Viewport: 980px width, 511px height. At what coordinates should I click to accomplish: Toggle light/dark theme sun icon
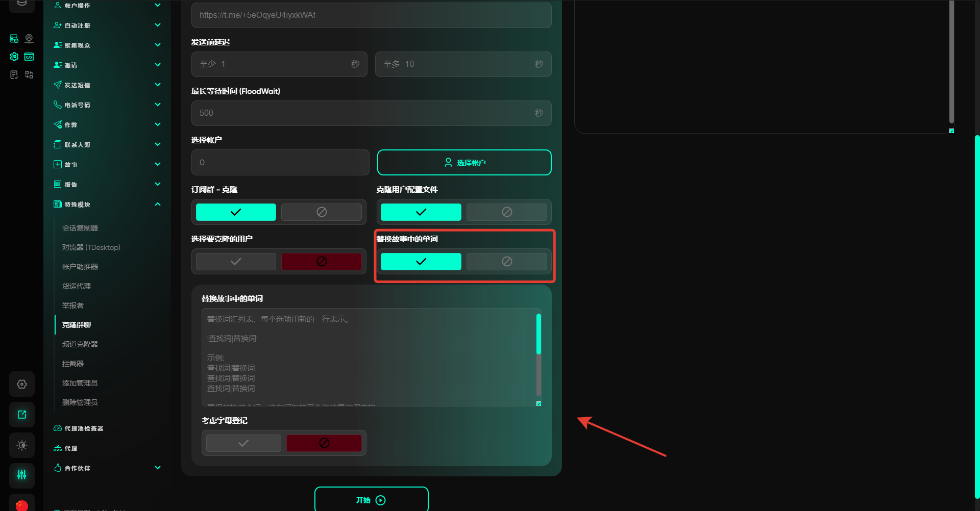(22, 445)
